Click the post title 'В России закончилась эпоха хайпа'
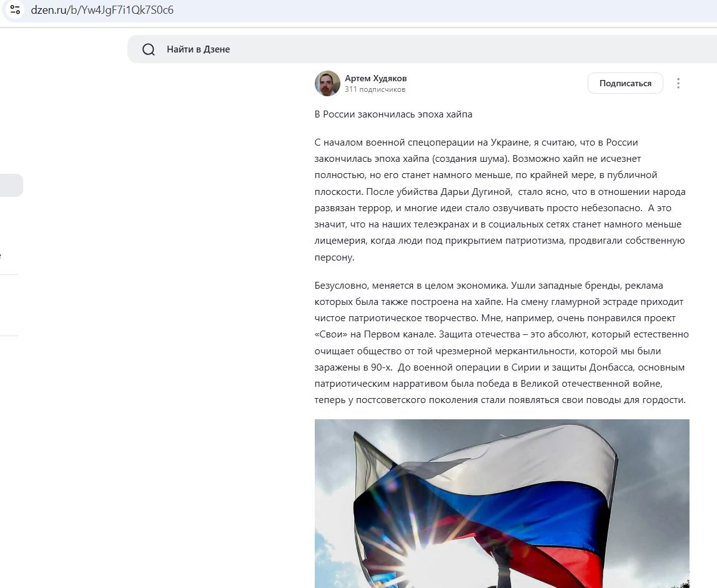Viewport: 717px width, 588px height. pyautogui.click(x=393, y=114)
